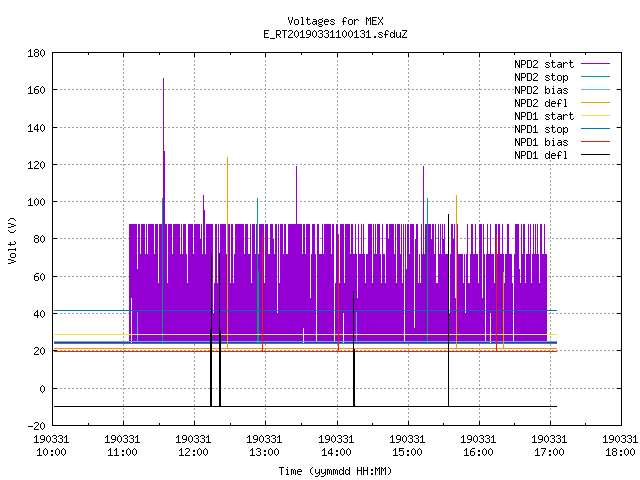Click the x-axis tick label 190331 16:00
This screenshot has width=640, height=480.
point(478,446)
